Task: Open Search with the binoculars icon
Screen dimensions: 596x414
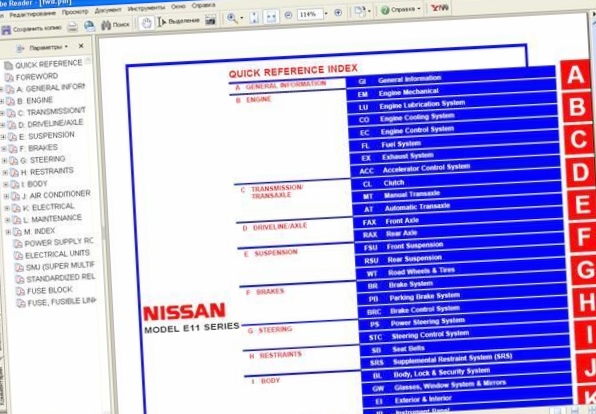Action: (x=106, y=25)
